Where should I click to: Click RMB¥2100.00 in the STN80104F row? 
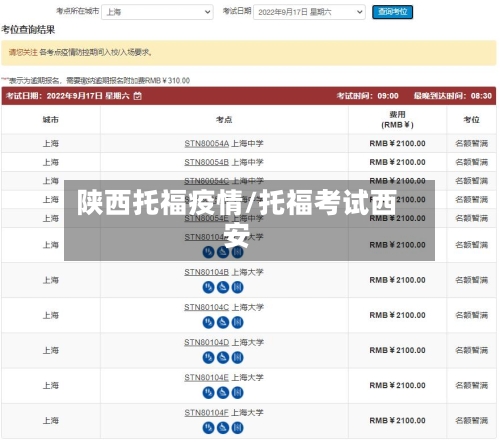397,421
